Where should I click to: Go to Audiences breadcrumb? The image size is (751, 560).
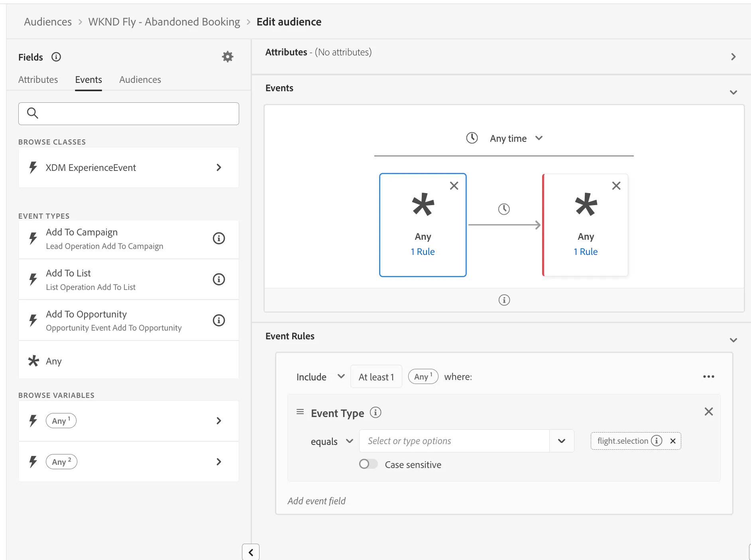pyautogui.click(x=48, y=22)
